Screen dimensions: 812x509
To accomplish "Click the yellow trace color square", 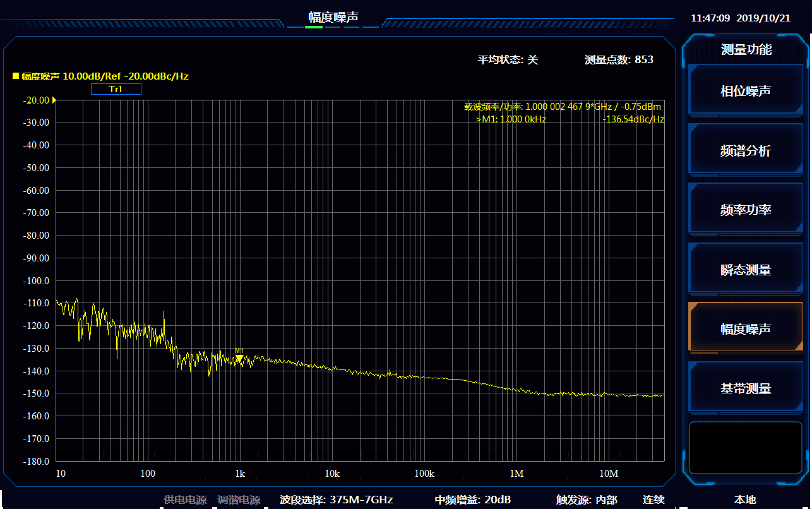I will click(x=16, y=76).
